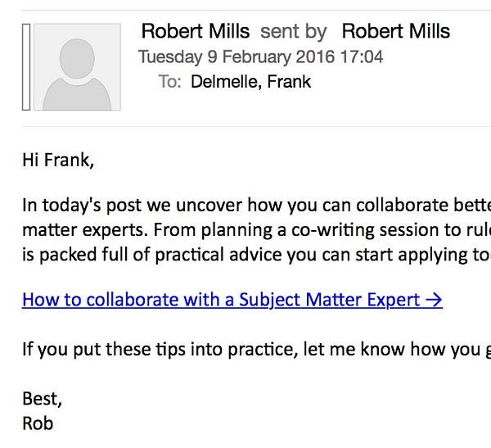This screenshot has width=491, height=448.
Task: Click the Robert Mills name after 'sent by'
Action: tap(396, 31)
